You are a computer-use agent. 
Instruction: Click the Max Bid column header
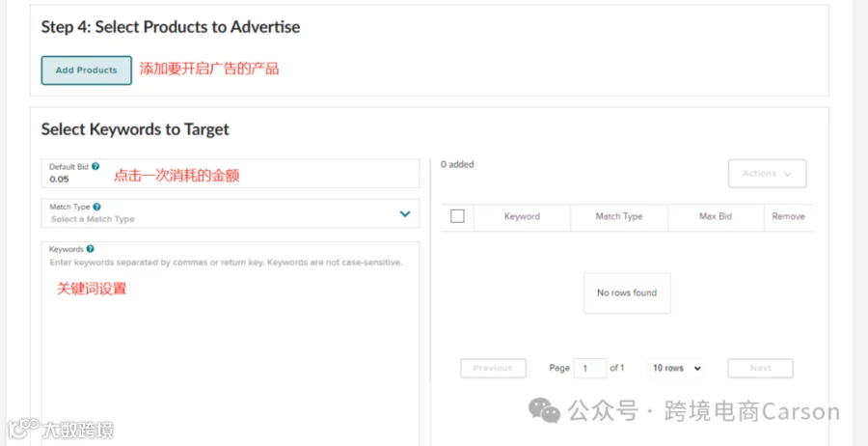click(x=716, y=216)
